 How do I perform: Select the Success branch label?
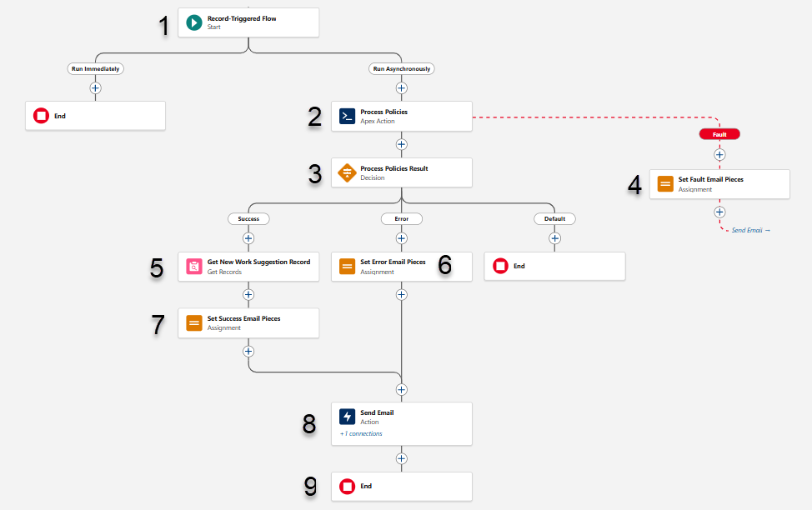tap(248, 218)
